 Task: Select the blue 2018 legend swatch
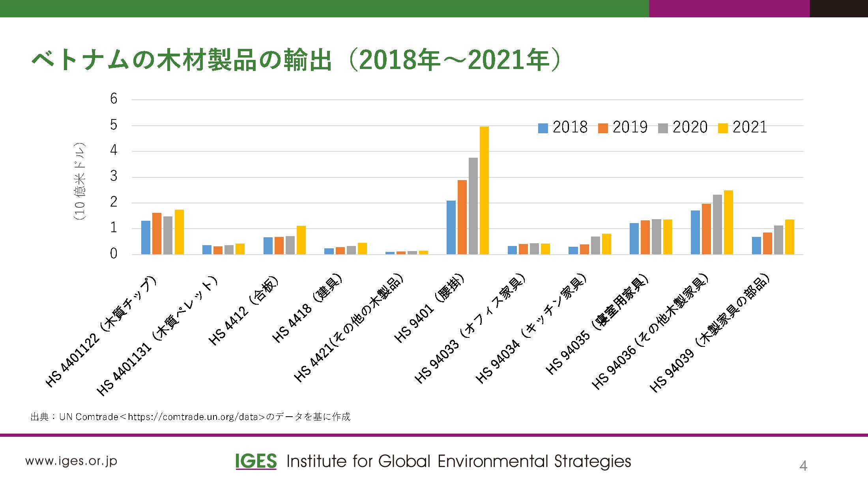pyautogui.click(x=543, y=128)
